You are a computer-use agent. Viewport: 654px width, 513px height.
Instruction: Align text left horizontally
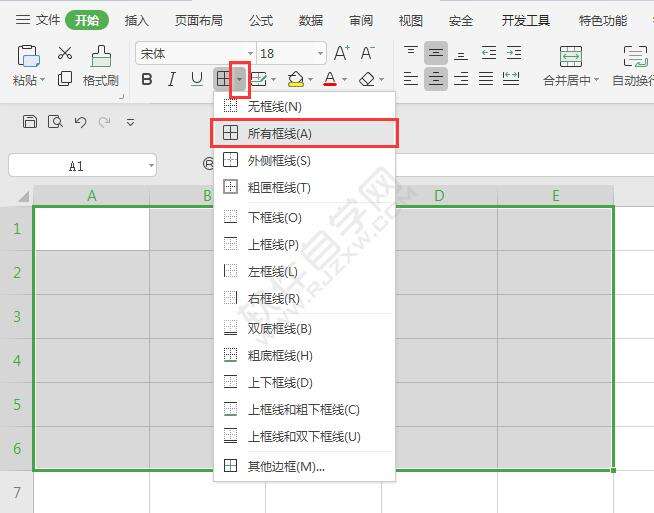pyautogui.click(x=411, y=78)
